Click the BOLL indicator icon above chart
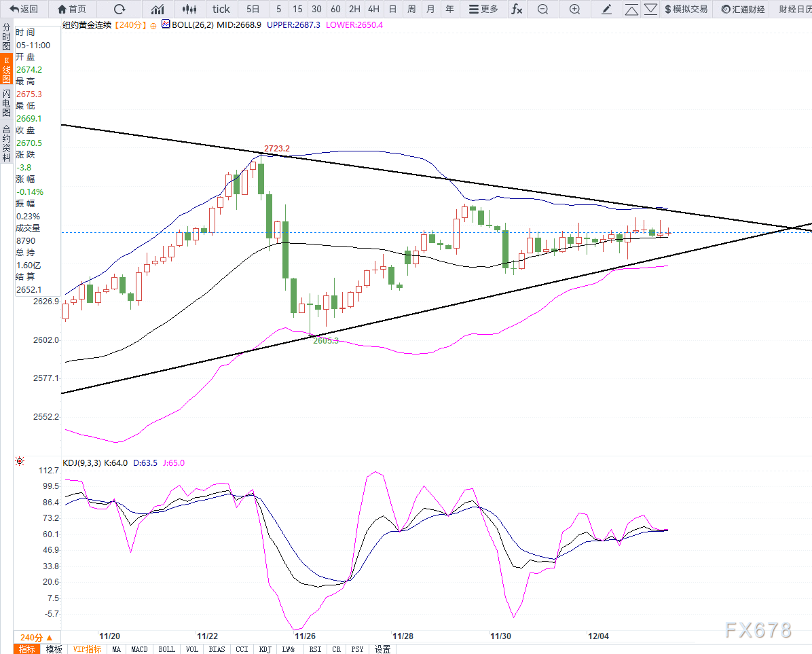The image size is (812, 654). (x=165, y=24)
